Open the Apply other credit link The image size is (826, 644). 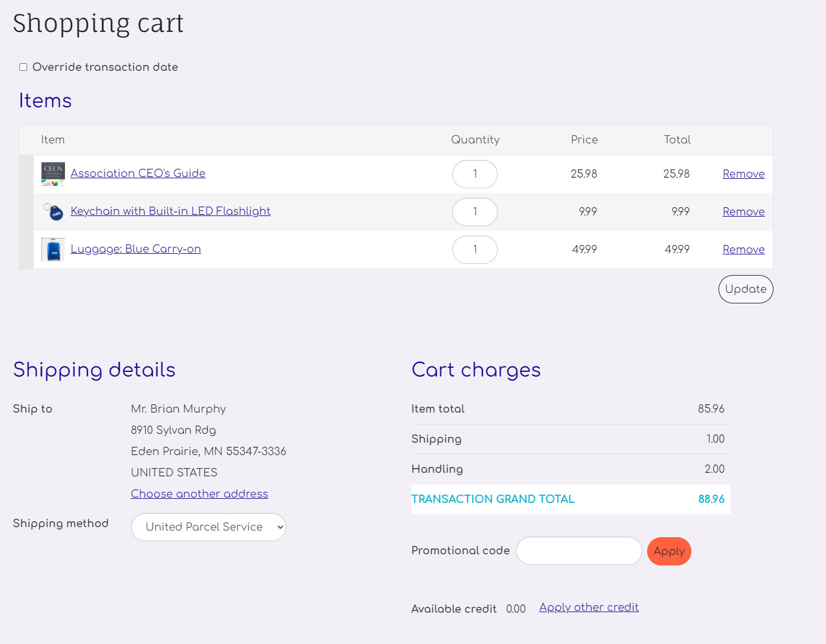point(589,607)
